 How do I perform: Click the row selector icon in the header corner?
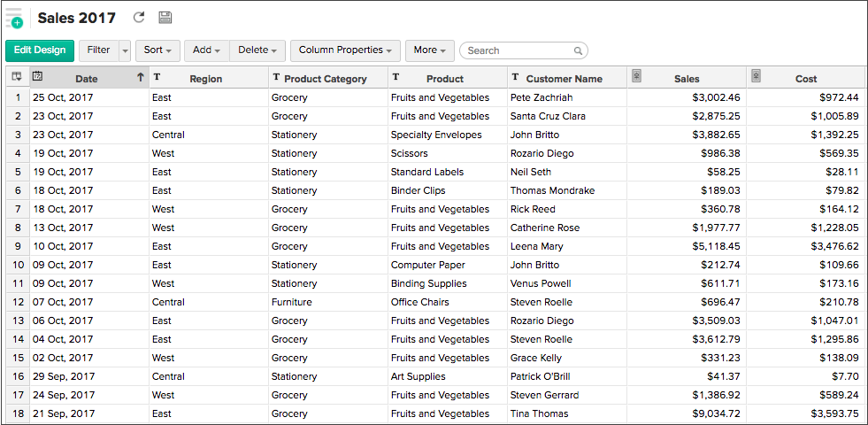17,78
